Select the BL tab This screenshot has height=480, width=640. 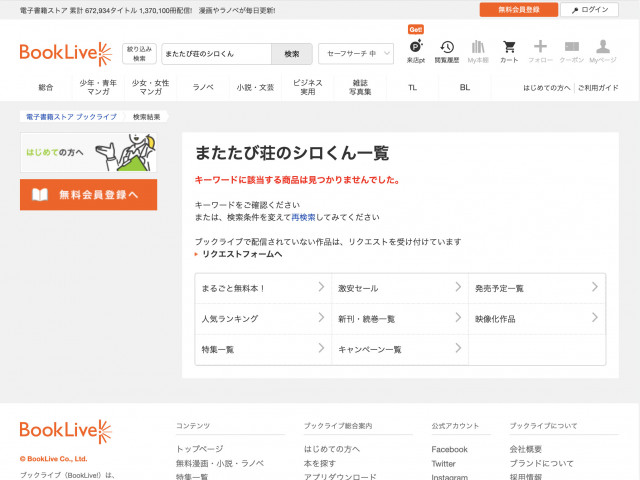click(465, 87)
